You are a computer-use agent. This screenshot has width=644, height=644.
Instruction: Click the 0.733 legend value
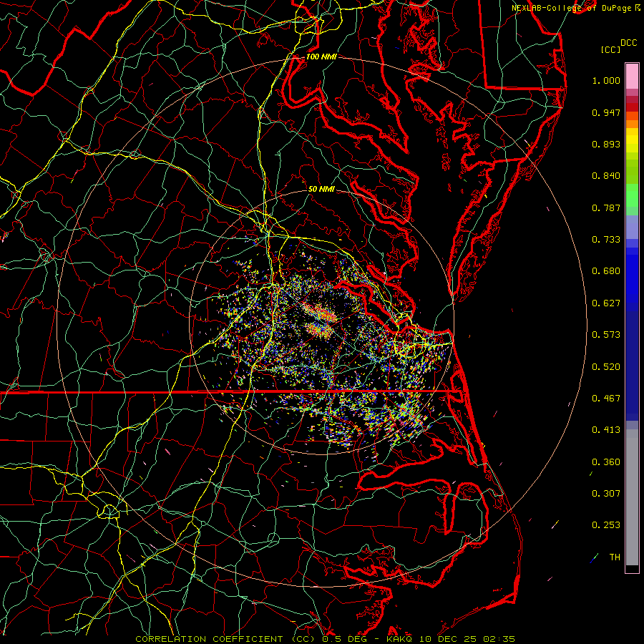tap(606, 240)
